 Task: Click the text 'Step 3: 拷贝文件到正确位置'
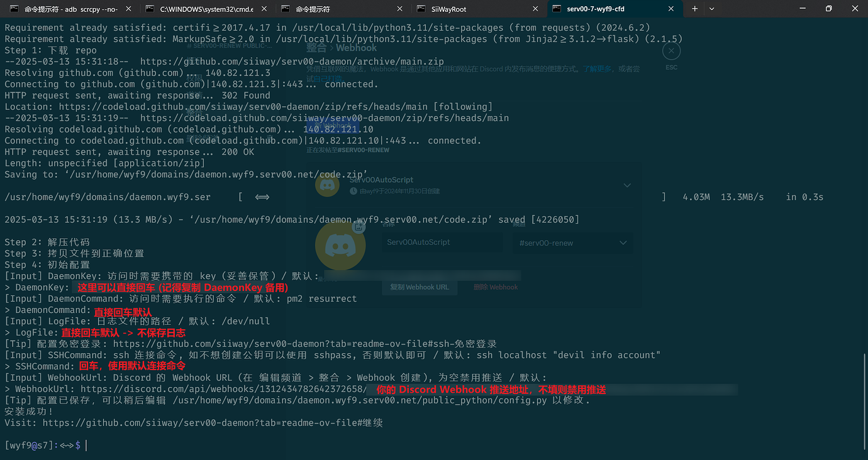coord(74,253)
